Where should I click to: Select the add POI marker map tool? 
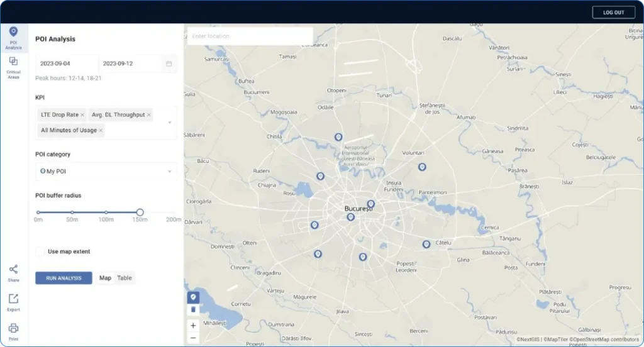(x=193, y=297)
